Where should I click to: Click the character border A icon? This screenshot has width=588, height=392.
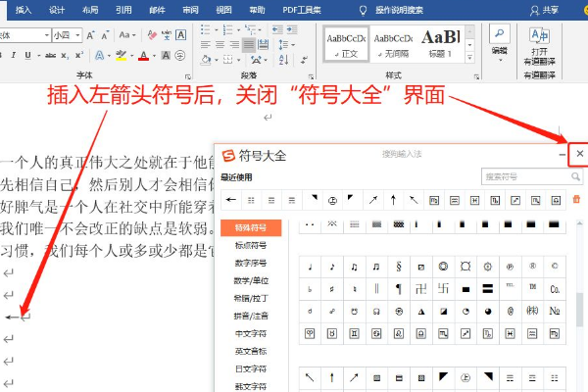pos(180,35)
